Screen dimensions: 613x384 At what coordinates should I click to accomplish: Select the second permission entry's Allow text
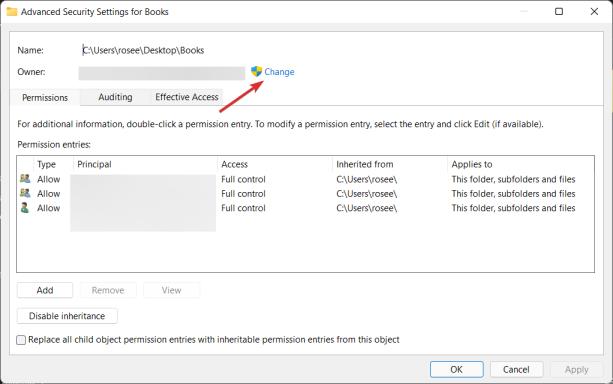tap(48, 194)
